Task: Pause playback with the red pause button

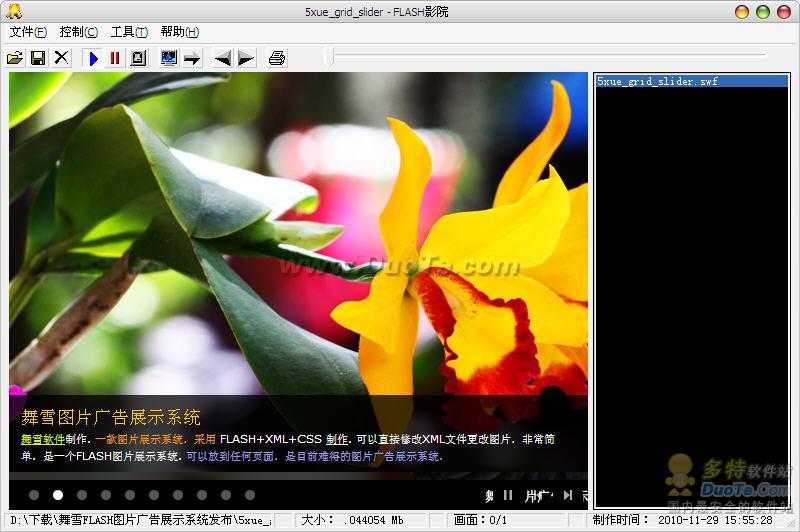Action: [x=115, y=58]
